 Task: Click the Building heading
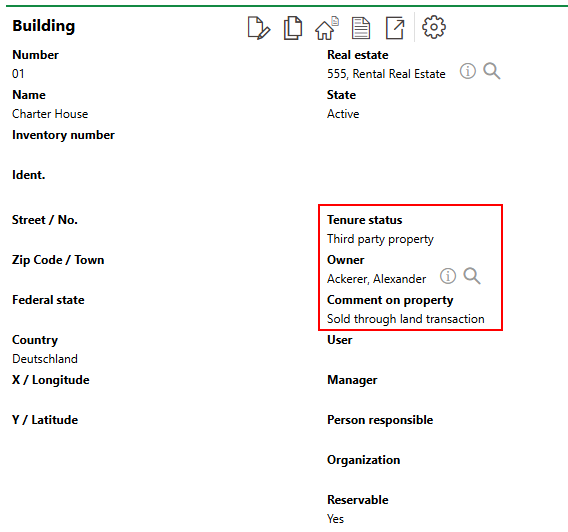tap(44, 26)
